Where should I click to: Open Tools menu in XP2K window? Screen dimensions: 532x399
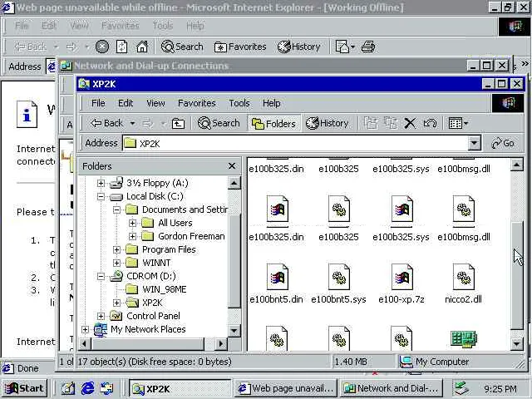click(239, 103)
